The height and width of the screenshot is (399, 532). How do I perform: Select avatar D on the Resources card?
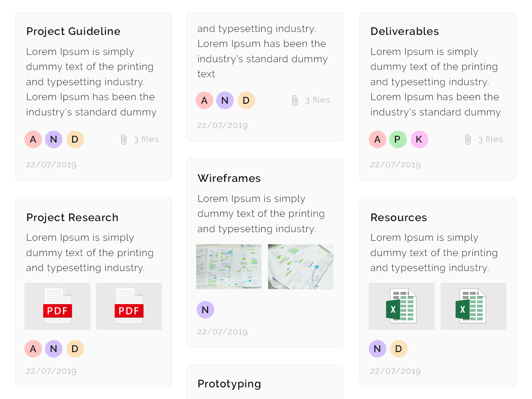(x=399, y=349)
